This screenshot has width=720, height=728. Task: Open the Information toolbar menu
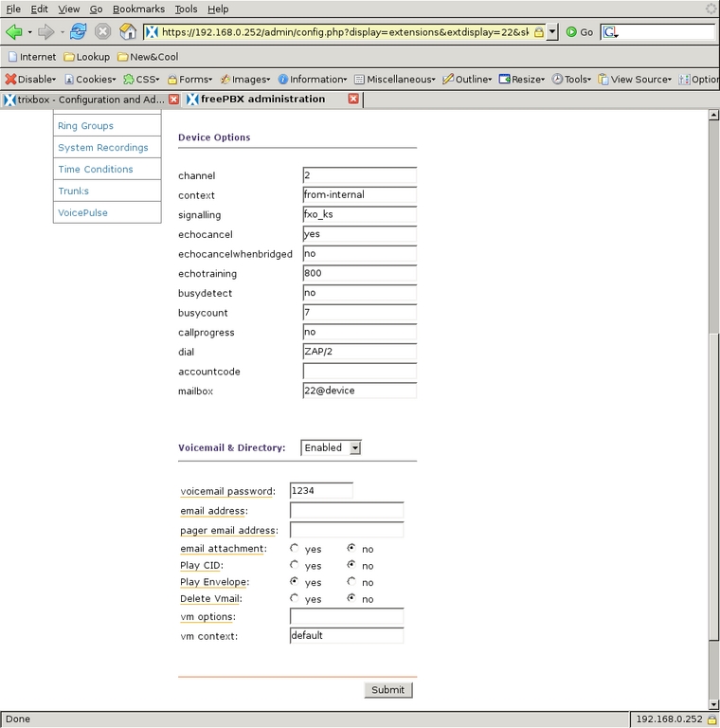click(x=313, y=80)
